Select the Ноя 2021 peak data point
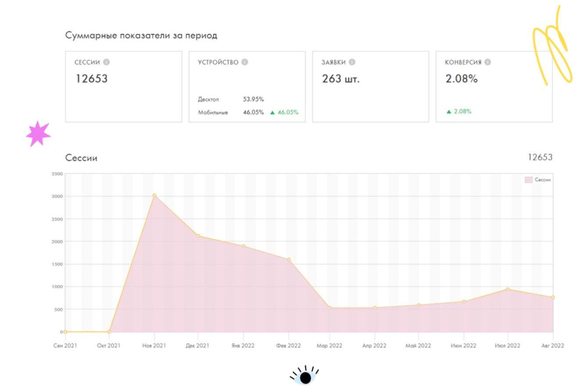 coord(154,195)
